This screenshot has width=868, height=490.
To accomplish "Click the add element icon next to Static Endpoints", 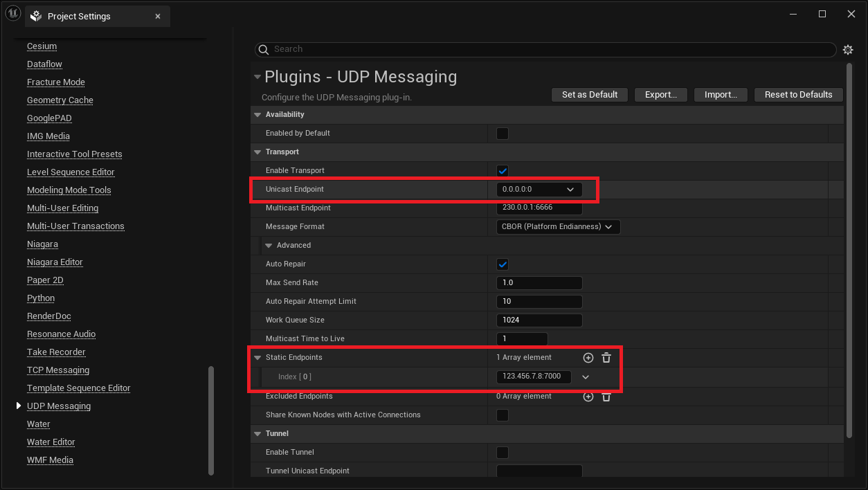I will click(588, 357).
